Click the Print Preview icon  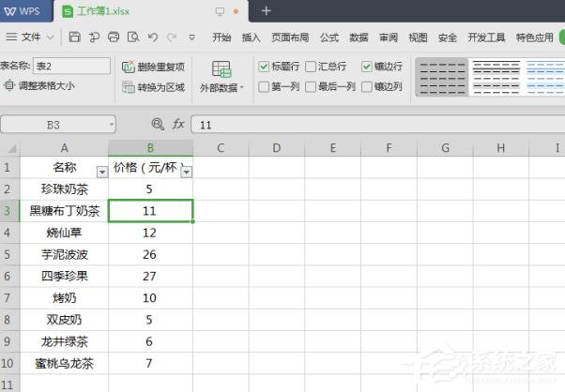click(132, 38)
